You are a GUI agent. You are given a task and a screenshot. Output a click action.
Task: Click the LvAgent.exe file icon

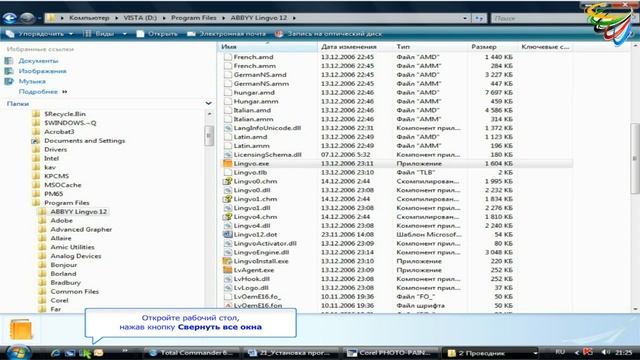[x=227, y=270]
